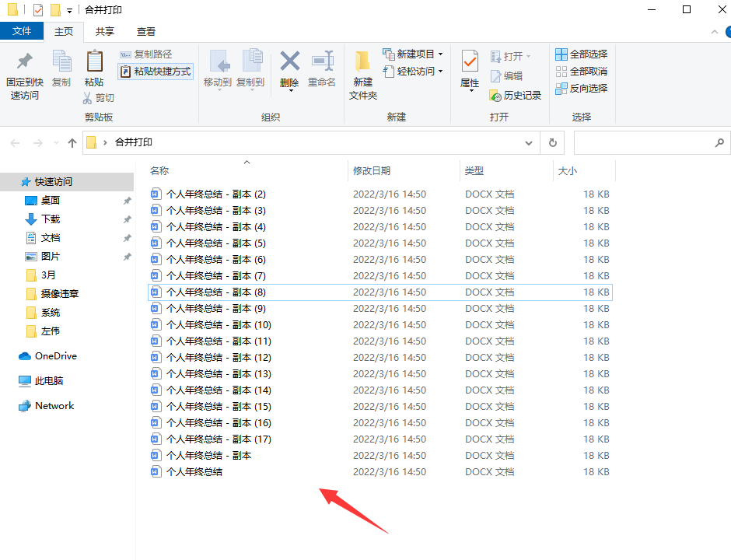The image size is (731, 560).
Task: Click Copy path (复制路径)
Action: click(x=146, y=54)
